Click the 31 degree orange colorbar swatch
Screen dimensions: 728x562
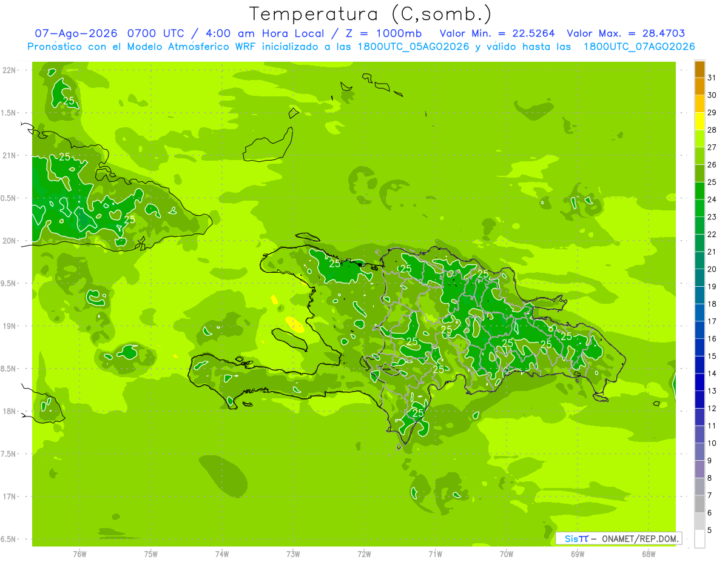699,70
